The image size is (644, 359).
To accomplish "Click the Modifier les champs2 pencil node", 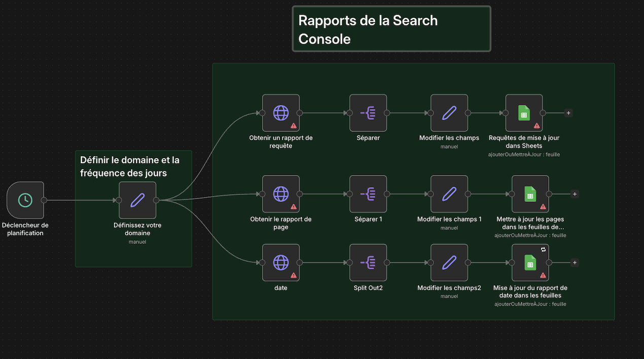I will pyautogui.click(x=449, y=263).
